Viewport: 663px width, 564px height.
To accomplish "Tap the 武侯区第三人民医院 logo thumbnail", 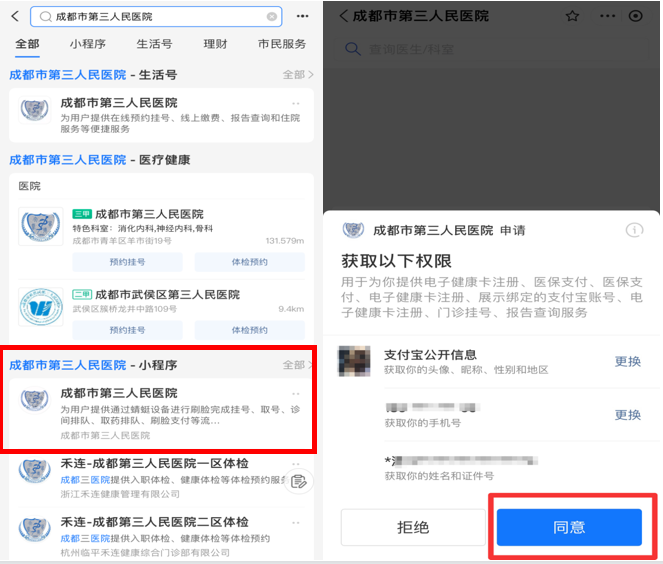I will click(41, 307).
